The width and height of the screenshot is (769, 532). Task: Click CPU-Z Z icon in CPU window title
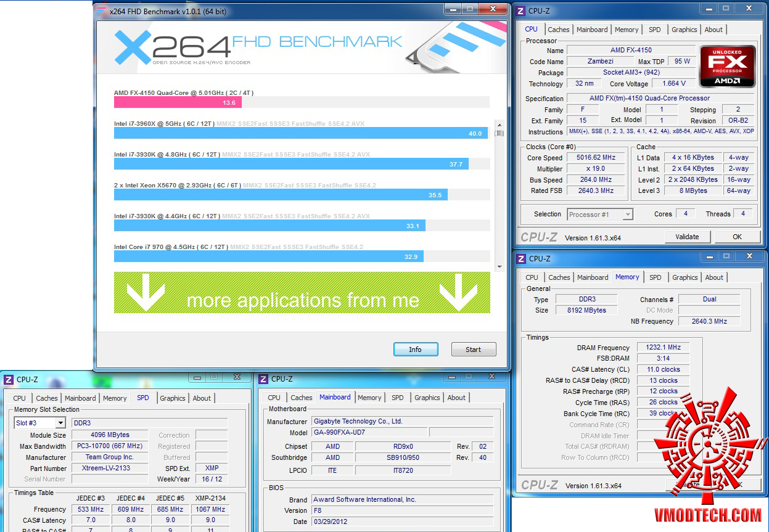pos(520,10)
